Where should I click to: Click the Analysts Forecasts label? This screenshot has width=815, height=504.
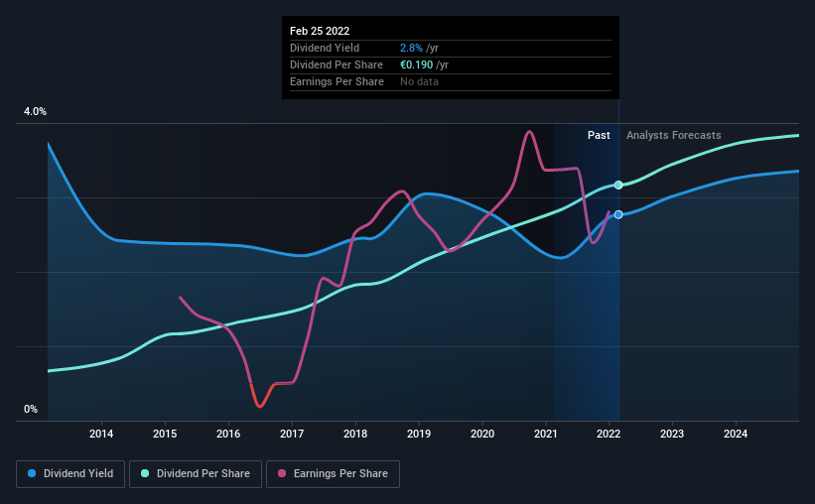(674, 135)
